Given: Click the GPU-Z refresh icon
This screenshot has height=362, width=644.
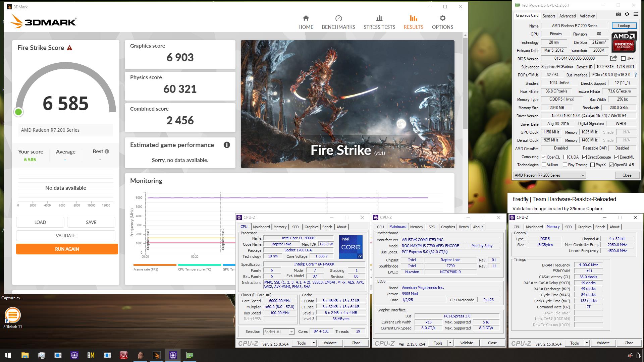Looking at the screenshot, I should point(627,14).
